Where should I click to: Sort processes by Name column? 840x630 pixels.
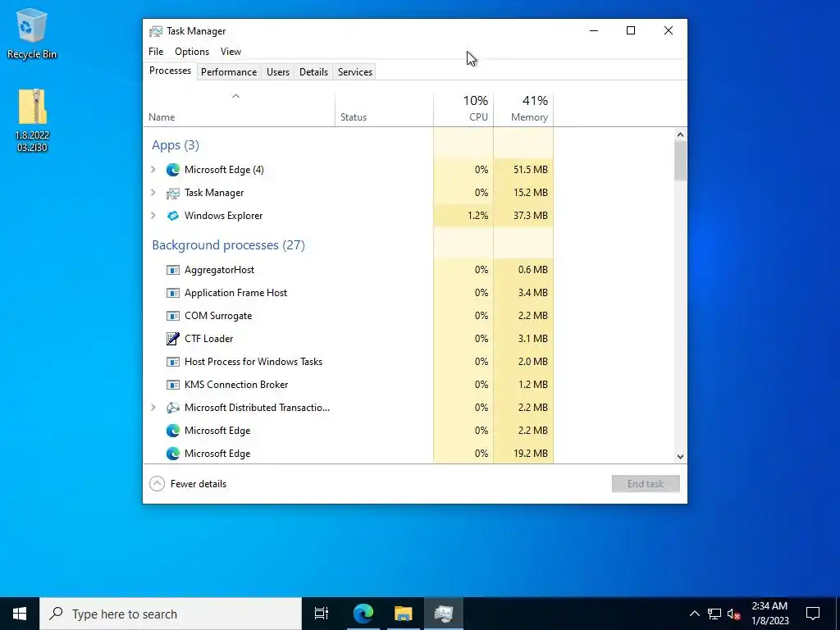coord(239,109)
